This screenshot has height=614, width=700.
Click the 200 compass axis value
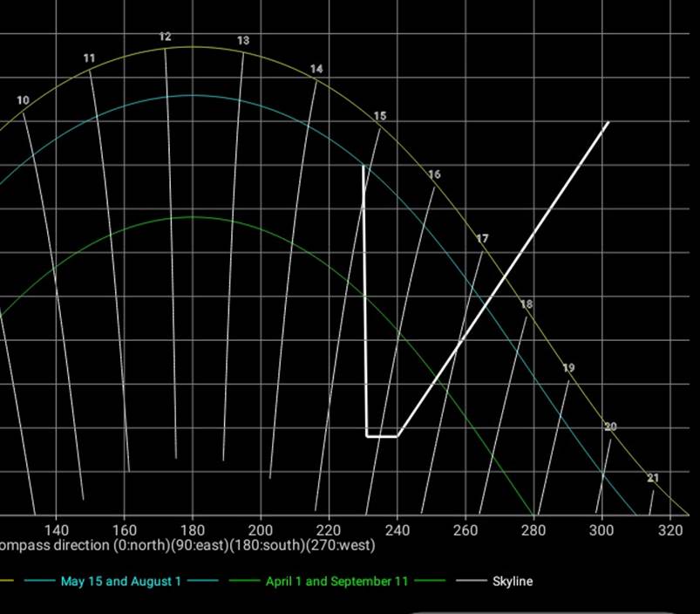(x=261, y=530)
